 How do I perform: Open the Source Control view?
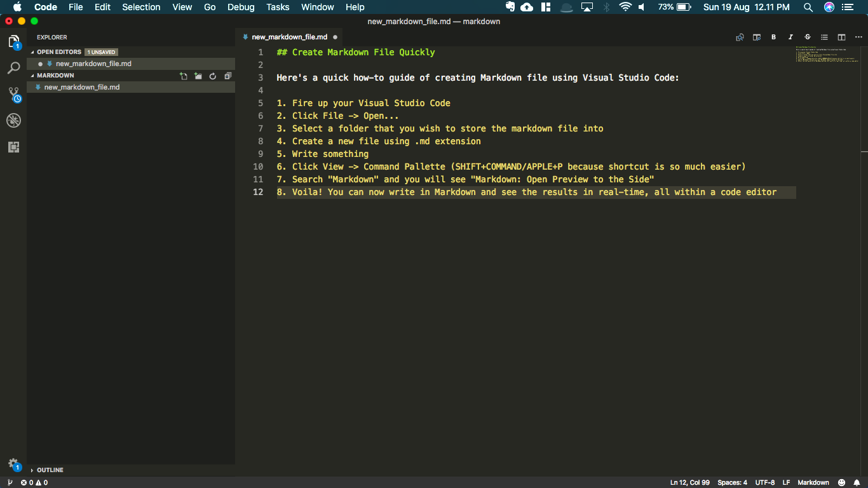13,95
